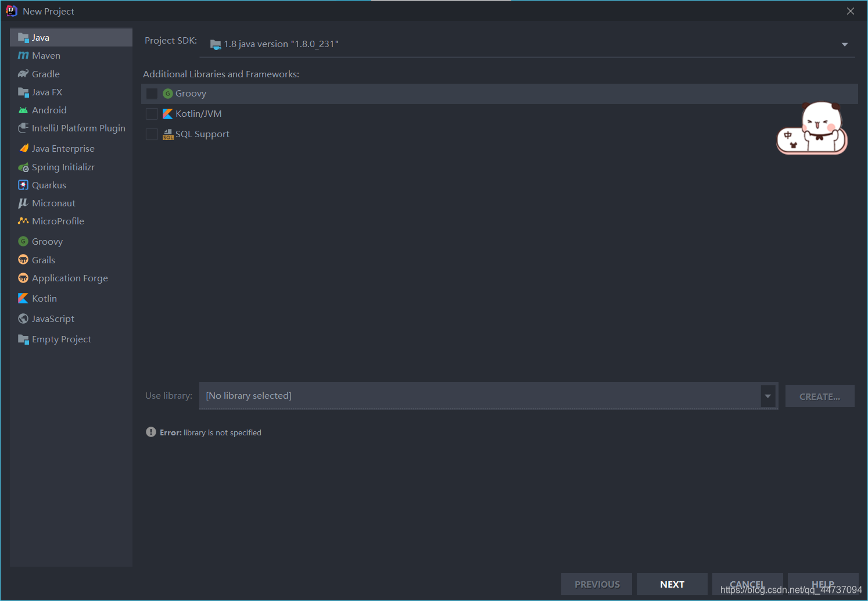The width and height of the screenshot is (868, 601).
Task: Click the HELP button
Action: tap(823, 584)
